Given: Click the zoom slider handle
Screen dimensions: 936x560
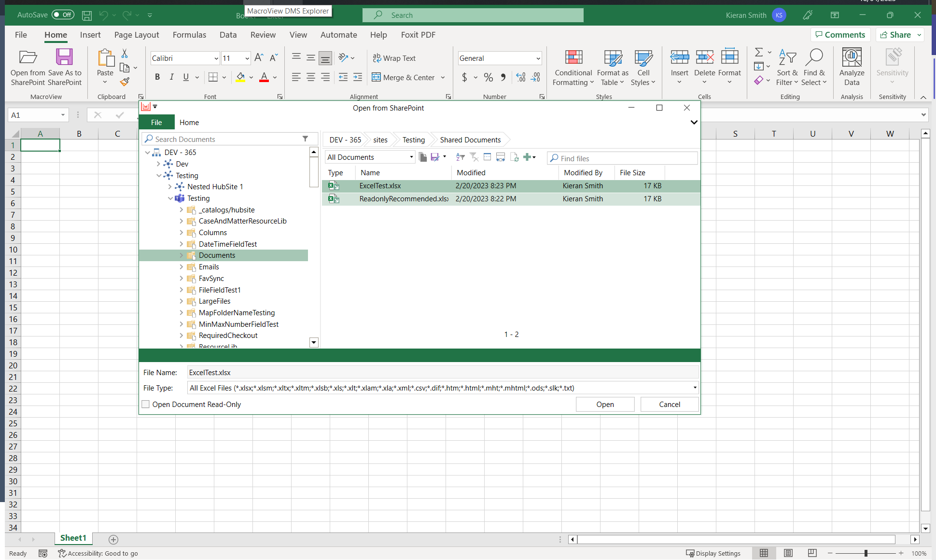Looking at the screenshot, I should (x=866, y=553).
